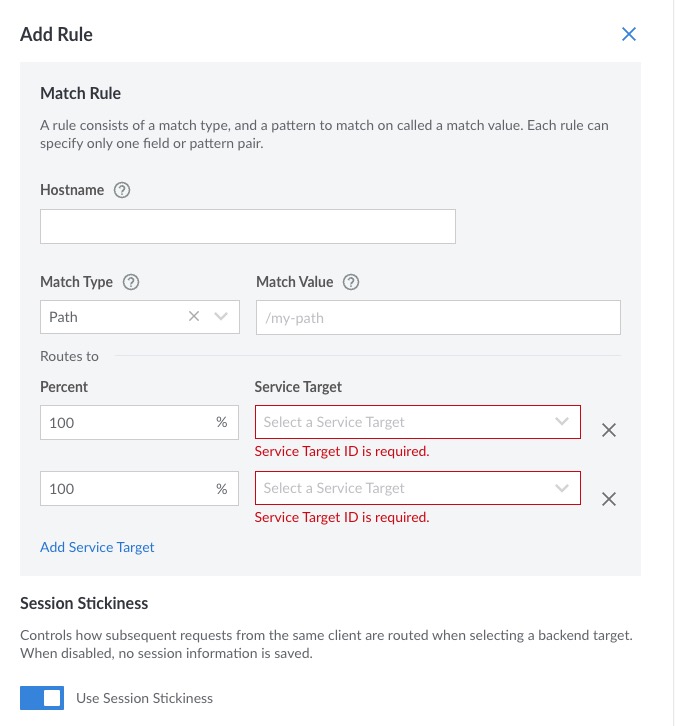Open first Select a Service Target dropdown

pos(418,422)
